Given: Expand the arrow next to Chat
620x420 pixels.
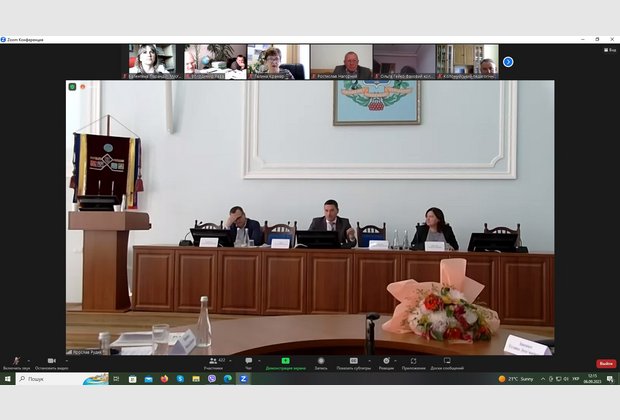Looking at the screenshot, I should tap(259, 361).
